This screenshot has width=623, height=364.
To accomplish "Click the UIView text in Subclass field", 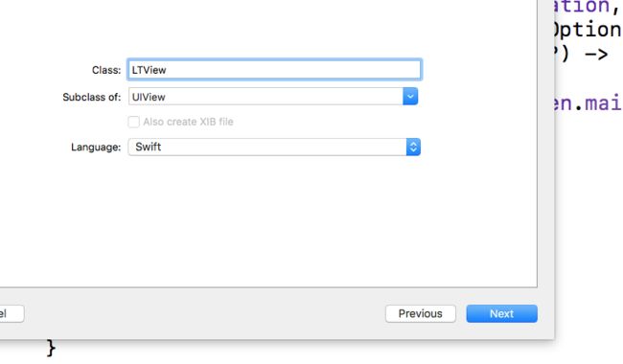I will [x=149, y=98].
